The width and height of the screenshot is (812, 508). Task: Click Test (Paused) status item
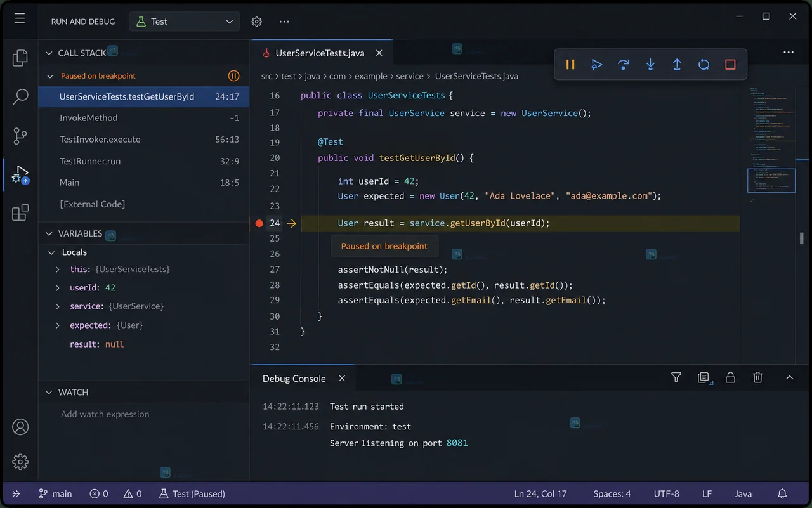(x=192, y=493)
